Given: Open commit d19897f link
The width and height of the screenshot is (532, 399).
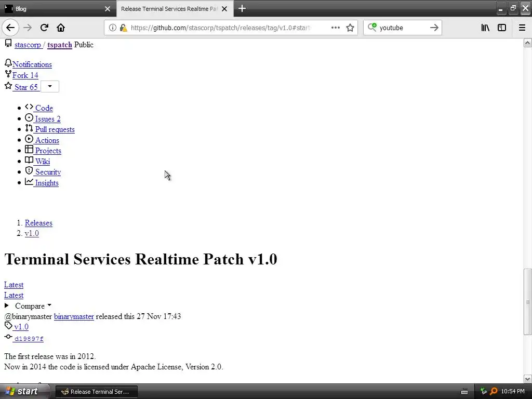Looking at the screenshot, I should click(29, 339).
